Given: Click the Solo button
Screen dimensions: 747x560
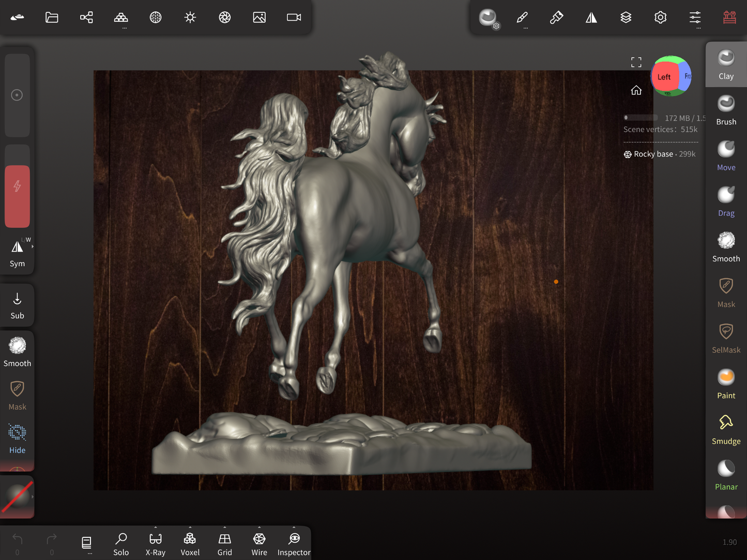Looking at the screenshot, I should click(121, 544).
